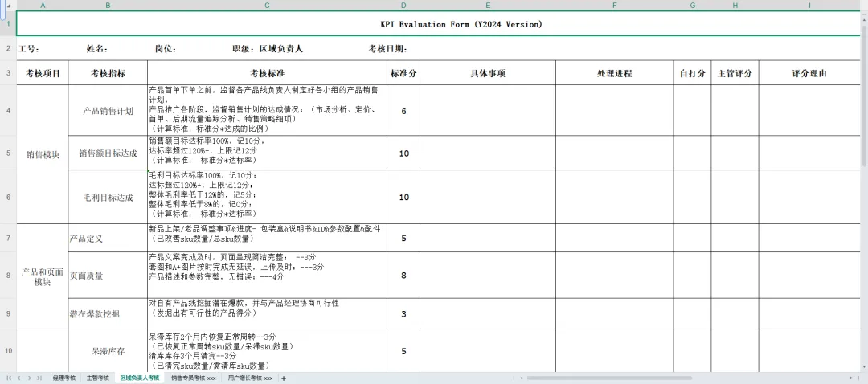The image size is (868, 384).
Task: Click the 产品销售计划 cell
Action: pos(108,111)
